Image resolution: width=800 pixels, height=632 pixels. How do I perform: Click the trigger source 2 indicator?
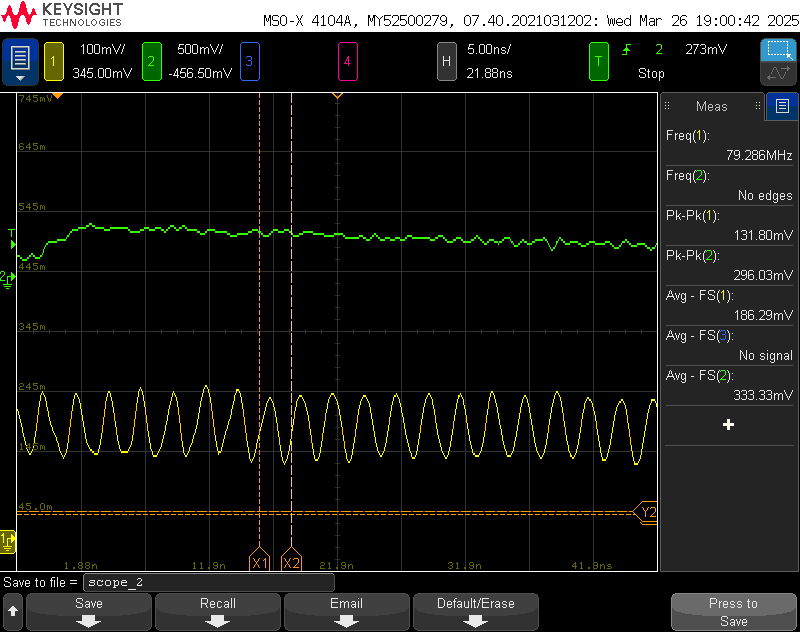click(659, 49)
